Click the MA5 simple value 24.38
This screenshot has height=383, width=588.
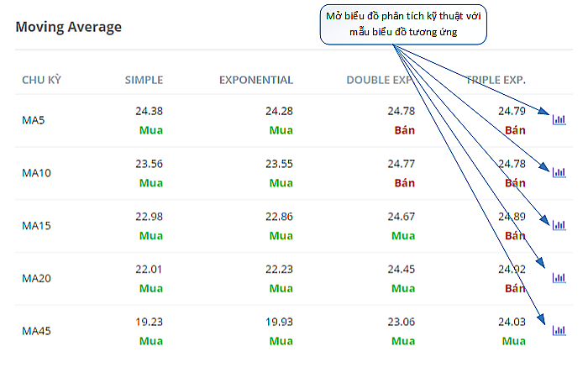tap(150, 111)
